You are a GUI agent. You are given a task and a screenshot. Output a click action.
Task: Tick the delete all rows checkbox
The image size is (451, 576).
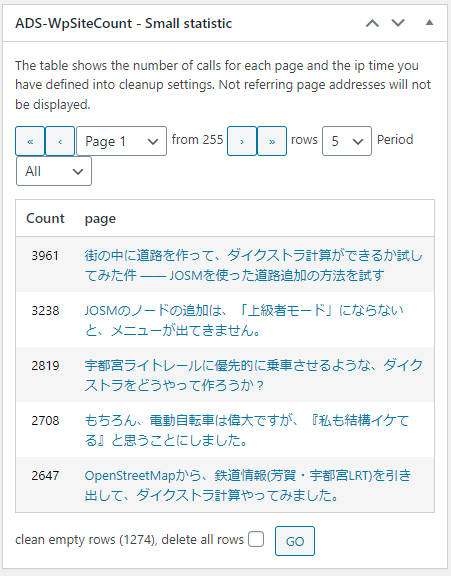tap(256, 540)
